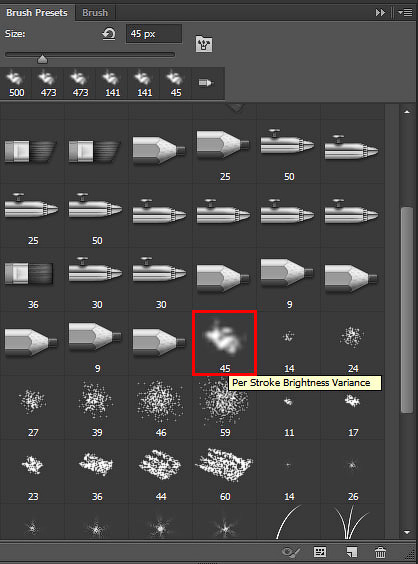
Task: Pick the chalk brush labeled 44
Action: pos(161,471)
